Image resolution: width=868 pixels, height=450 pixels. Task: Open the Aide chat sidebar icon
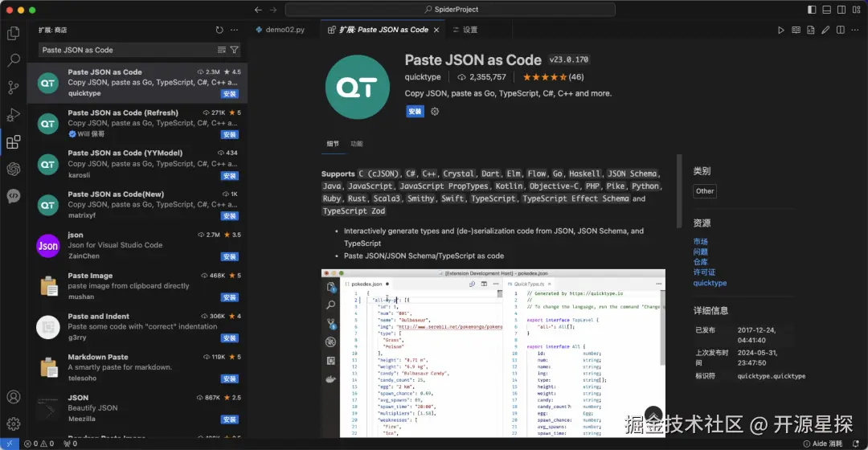tap(14, 196)
